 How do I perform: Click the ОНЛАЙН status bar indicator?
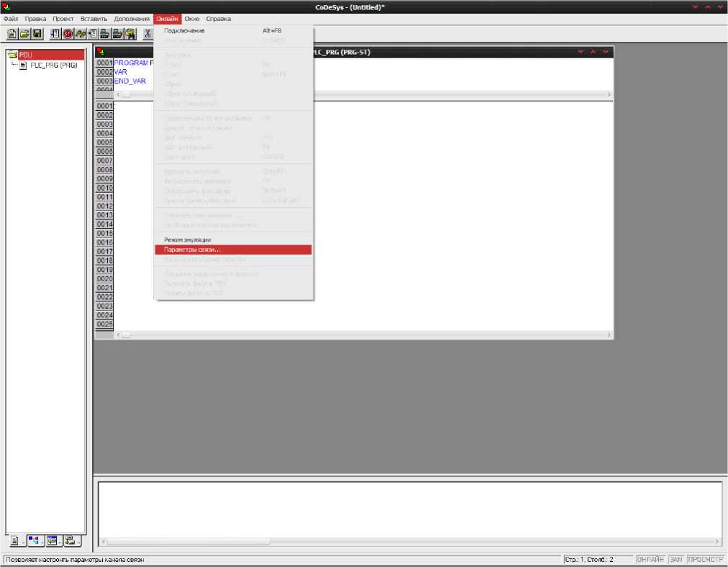pyautogui.click(x=650, y=560)
